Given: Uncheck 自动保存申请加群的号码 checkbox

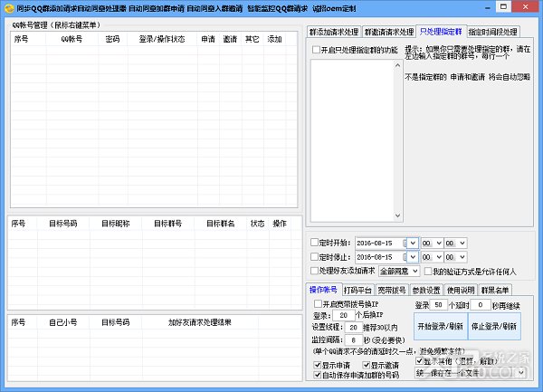Looking at the screenshot, I should click(x=318, y=375).
